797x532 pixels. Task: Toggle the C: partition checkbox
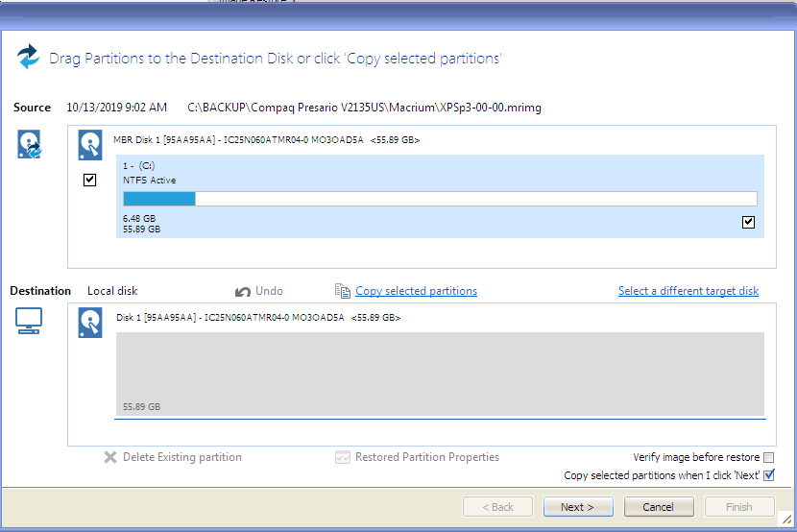(748, 222)
